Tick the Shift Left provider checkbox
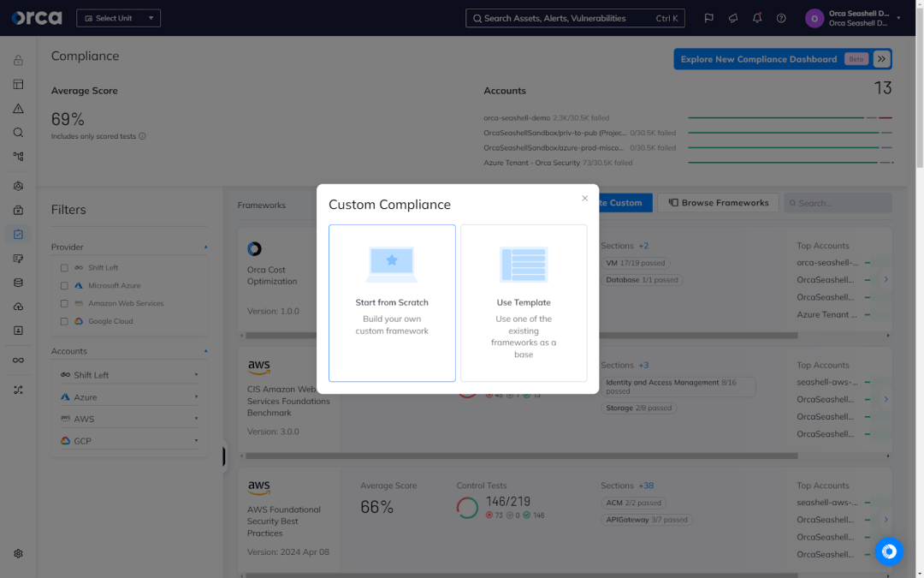 point(64,268)
